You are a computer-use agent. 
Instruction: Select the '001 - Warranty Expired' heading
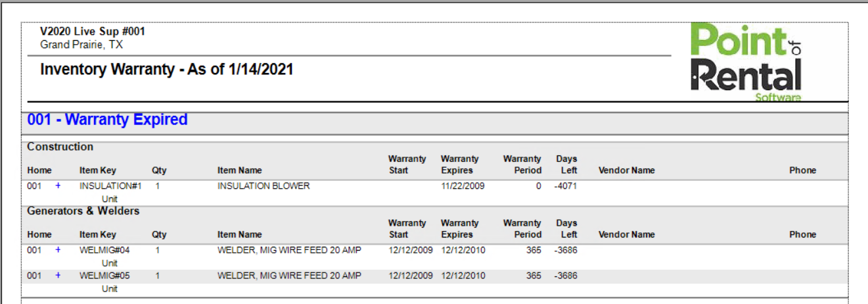point(107,120)
